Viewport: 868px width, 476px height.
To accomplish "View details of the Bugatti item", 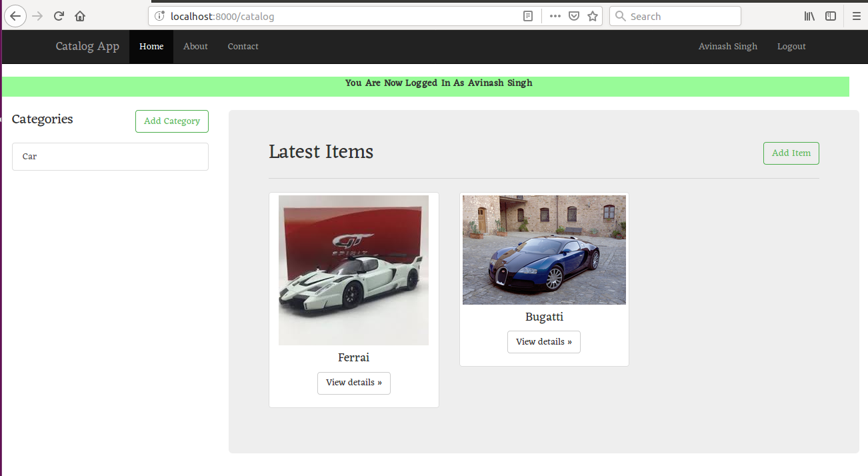I will (544, 342).
